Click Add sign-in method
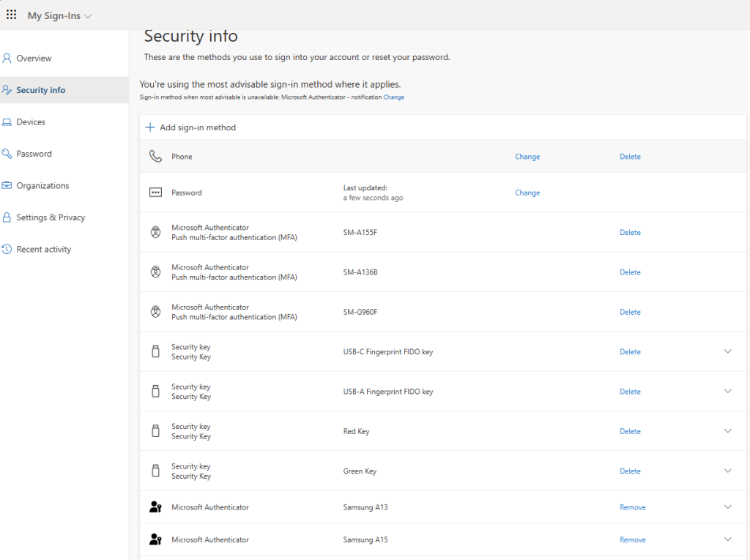The height and width of the screenshot is (560, 750). [190, 127]
